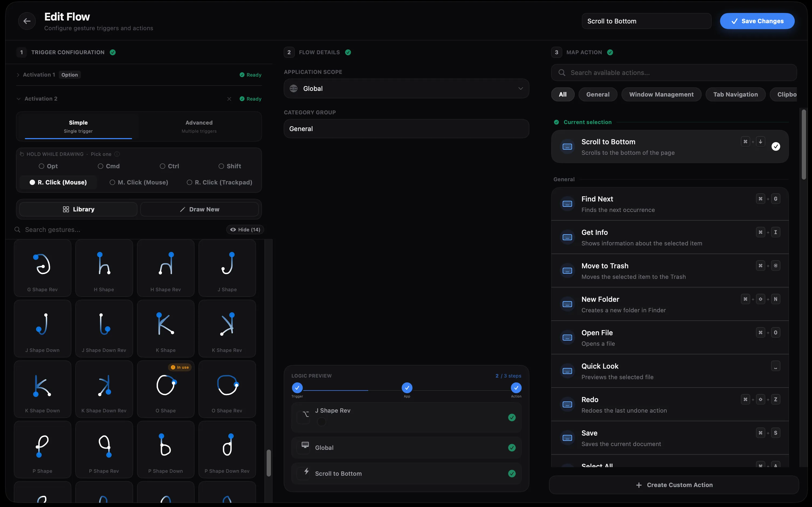The height and width of the screenshot is (507, 812).
Task: Choose the K Shape gesture
Action: click(x=166, y=329)
